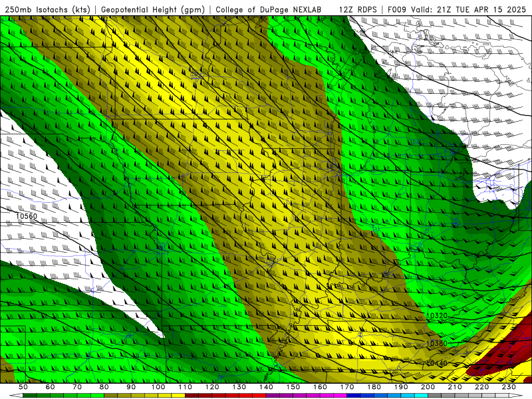
Task: Click the 50 value on the color scale
Action: pyautogui.click(x=23, y=387)
